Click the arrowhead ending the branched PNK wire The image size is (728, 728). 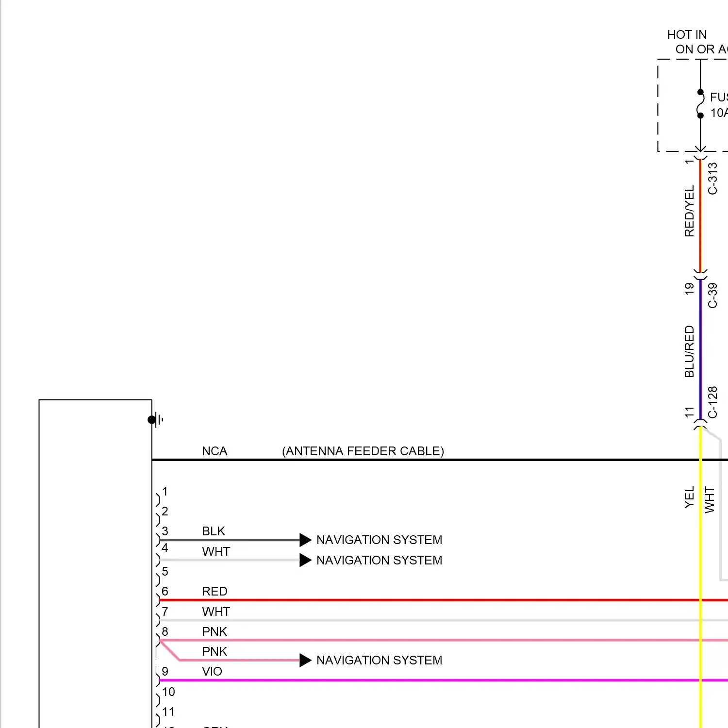305,660
